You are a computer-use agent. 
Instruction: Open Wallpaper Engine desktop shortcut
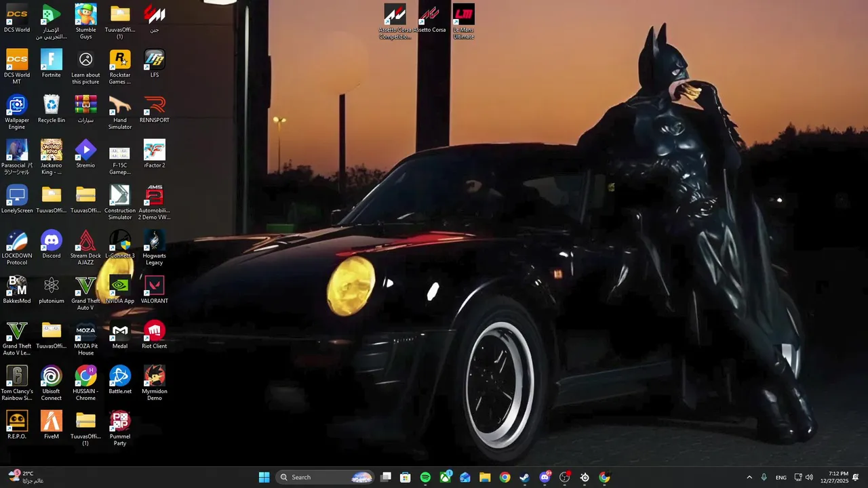pyautogui.click(x=17, y=112)
